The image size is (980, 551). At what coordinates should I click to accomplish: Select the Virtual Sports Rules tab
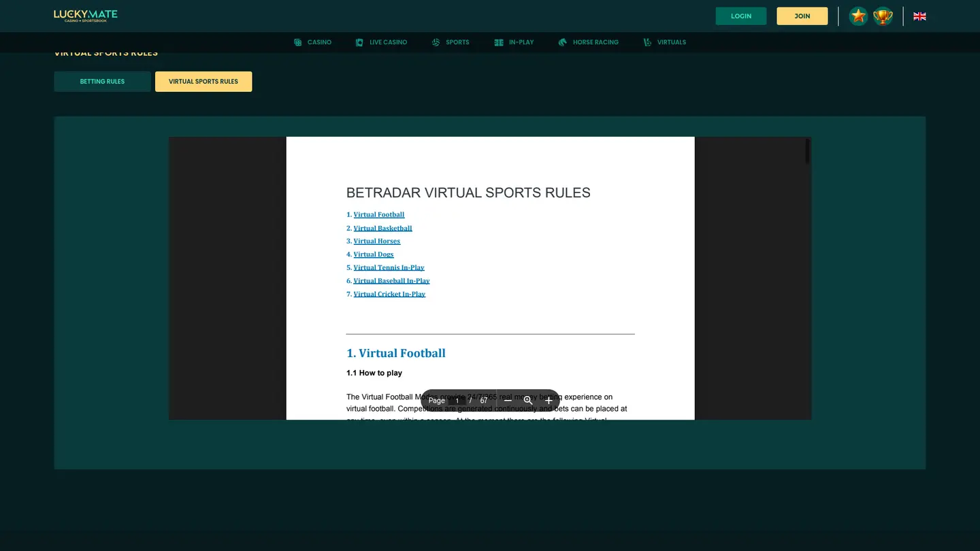click(x=203, y=82)
